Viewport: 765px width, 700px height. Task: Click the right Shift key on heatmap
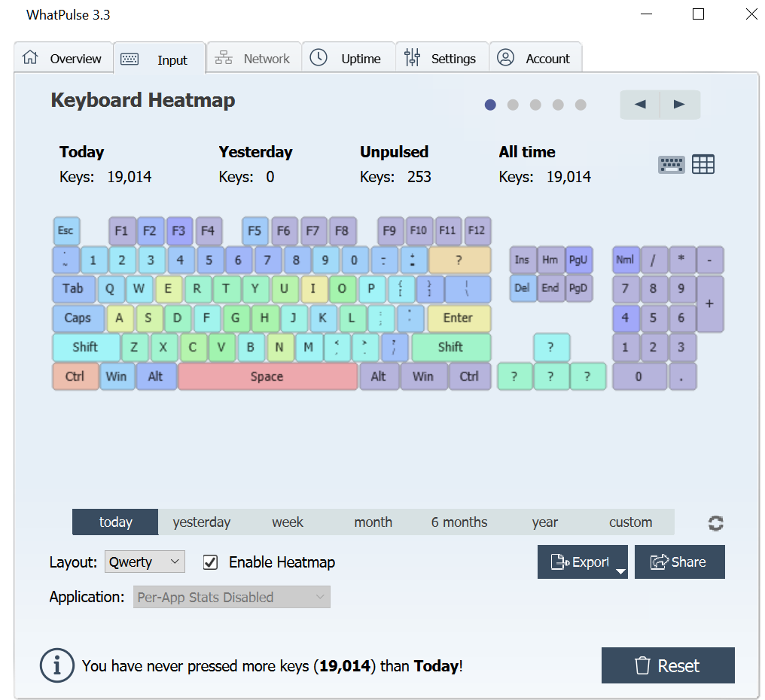tap(451, 347)
